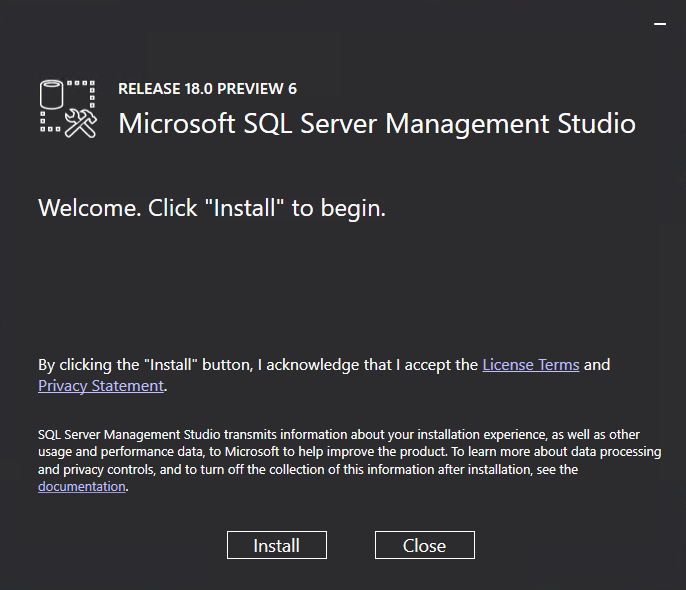This screenshot has width=686, height=590.
Task: Click the RELEASE 18.0 PREVIEW 6 label
Action: [207, 89]
